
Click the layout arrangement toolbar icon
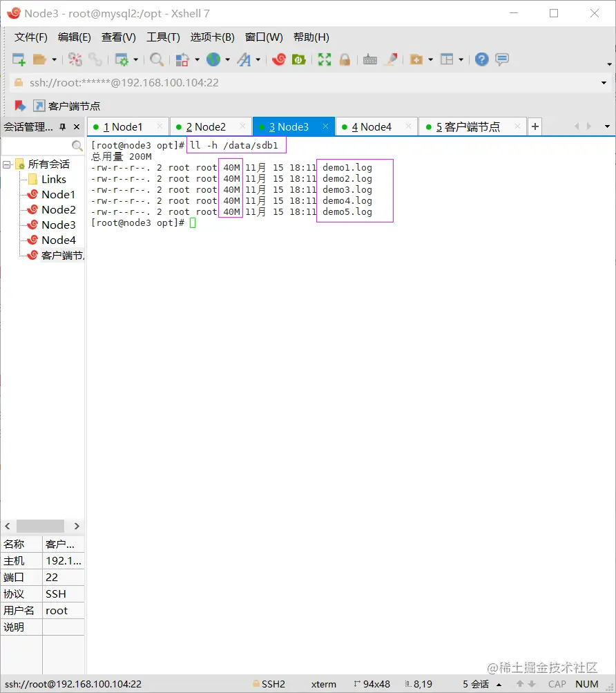[x=447, y=59]
